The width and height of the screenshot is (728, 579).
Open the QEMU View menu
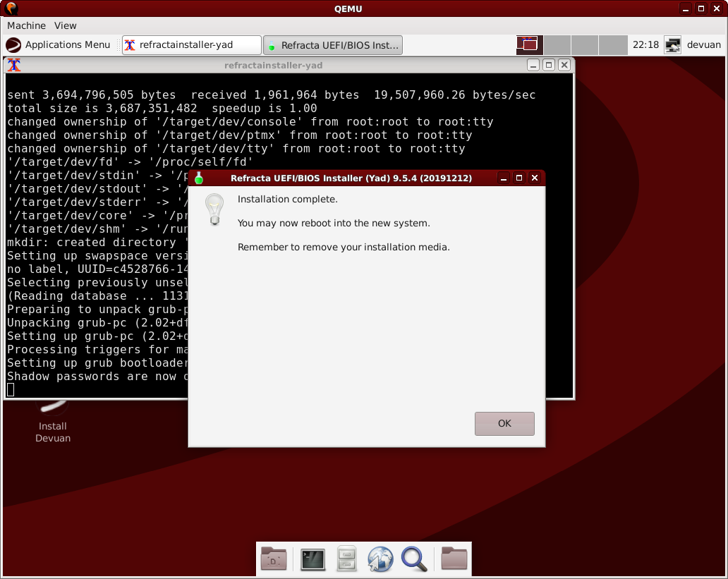[66, 25]
